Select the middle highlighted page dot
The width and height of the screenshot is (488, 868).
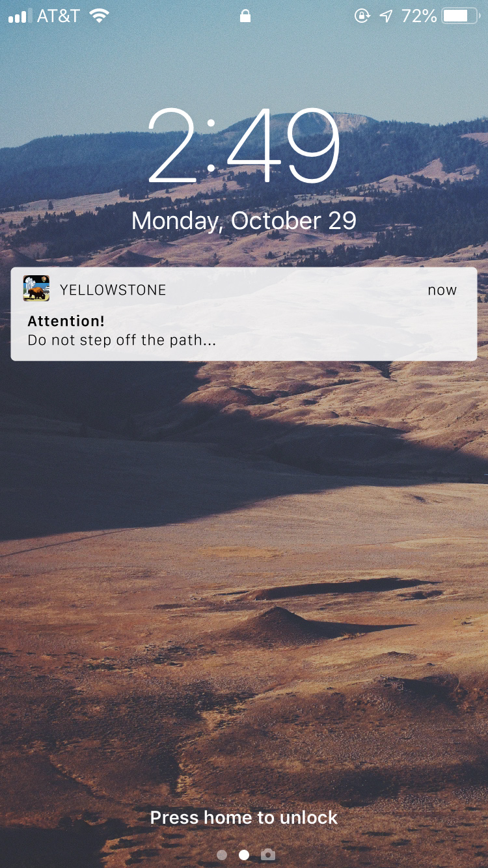click(x=244, y=854)
